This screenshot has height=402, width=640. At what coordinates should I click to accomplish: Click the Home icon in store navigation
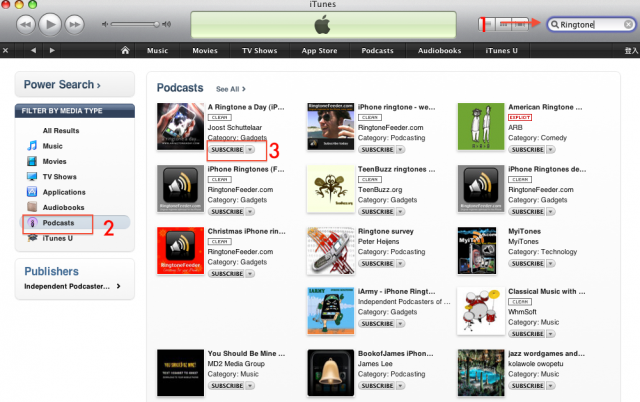click(125, 50)
